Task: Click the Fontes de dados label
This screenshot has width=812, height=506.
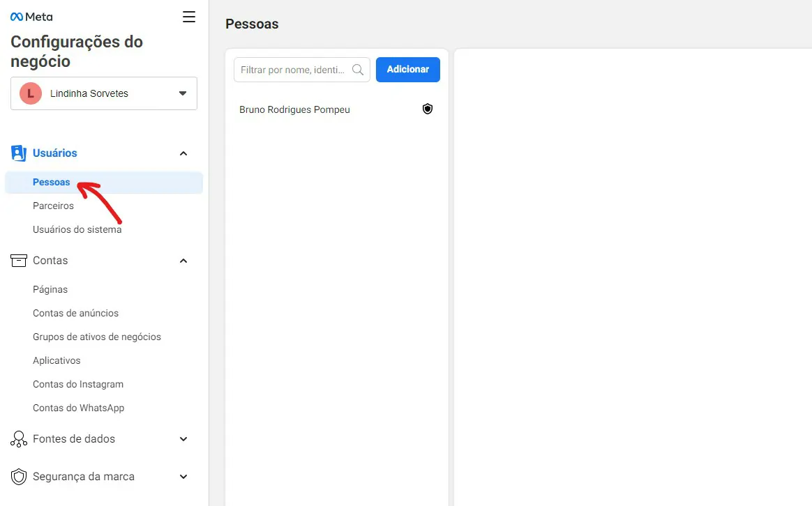Action: [73, 438]
